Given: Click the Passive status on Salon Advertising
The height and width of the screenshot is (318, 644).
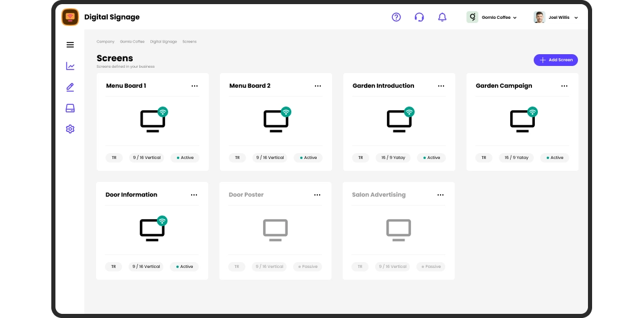Looking at the screenshot, I should point(431,267).
